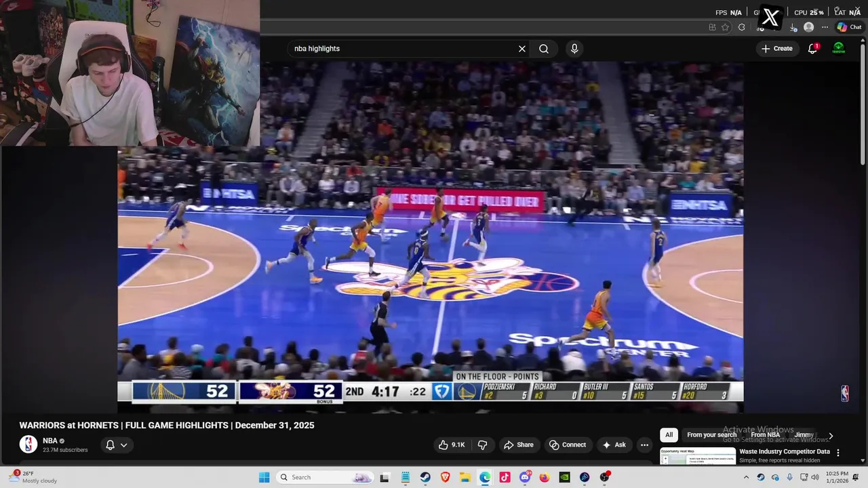Select the Jimmy chip
Screen dimensions: 868x488
click(804, 435)
